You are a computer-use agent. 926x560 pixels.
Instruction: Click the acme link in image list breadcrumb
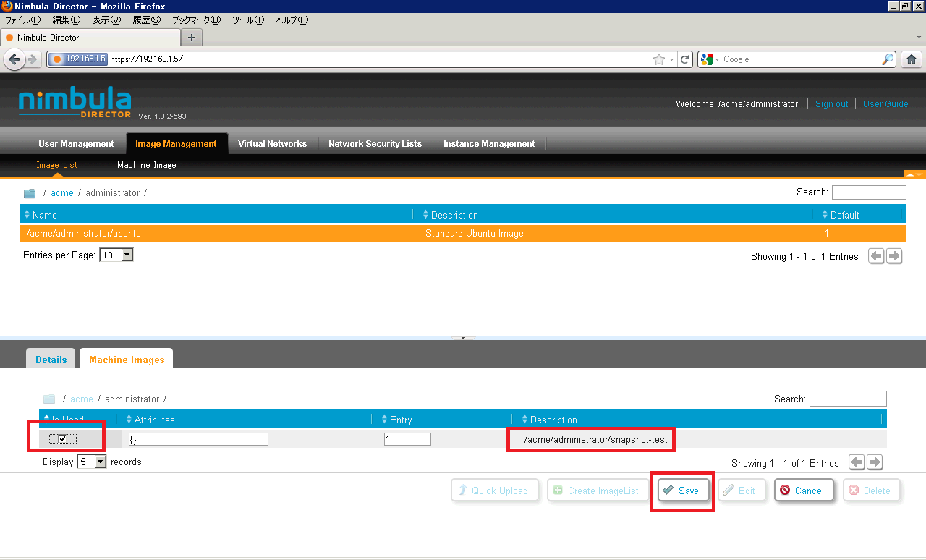click(62, 193)
